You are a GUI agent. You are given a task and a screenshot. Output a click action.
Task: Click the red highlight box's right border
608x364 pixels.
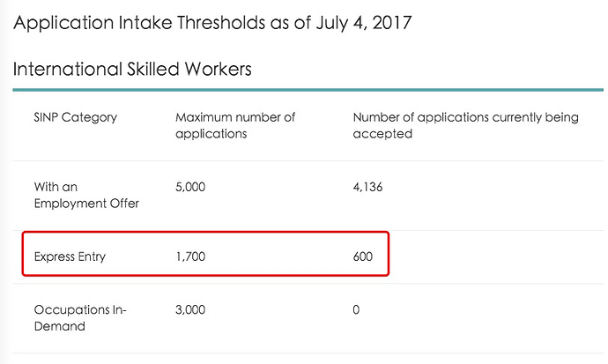coord(389,255)
